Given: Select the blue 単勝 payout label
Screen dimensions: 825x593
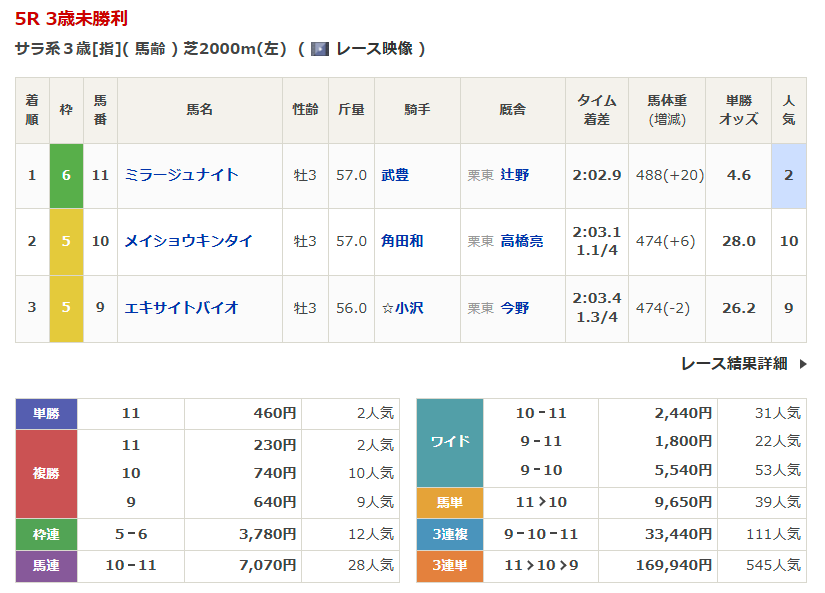Looking at the screenshot, I should coord(46,413).
